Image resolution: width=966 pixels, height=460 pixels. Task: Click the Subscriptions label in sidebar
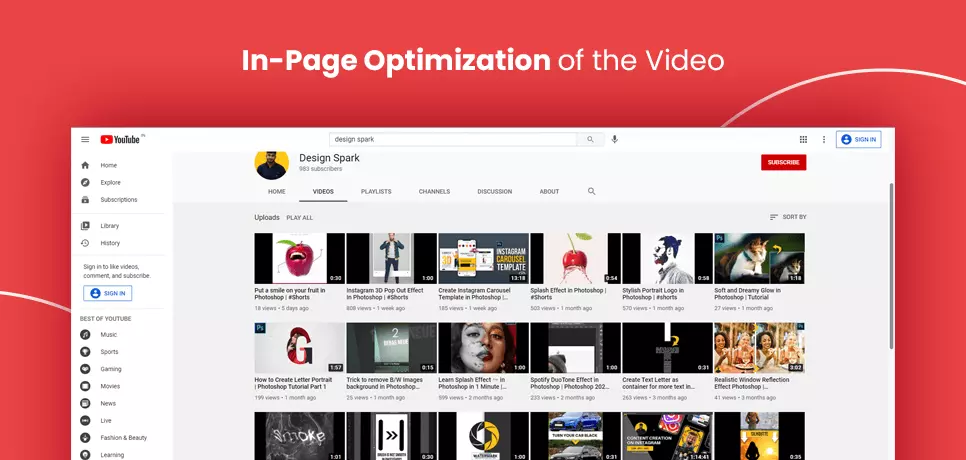point(119,200)
